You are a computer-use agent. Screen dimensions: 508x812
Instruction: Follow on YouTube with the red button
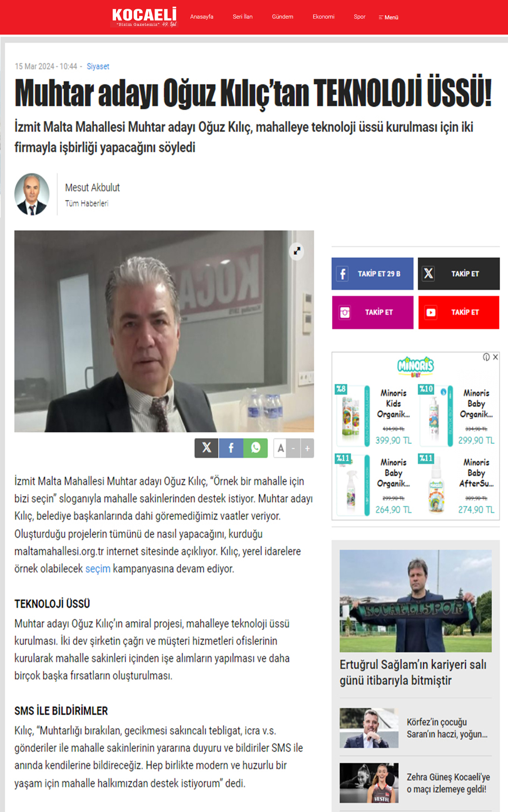pos(459,312)
